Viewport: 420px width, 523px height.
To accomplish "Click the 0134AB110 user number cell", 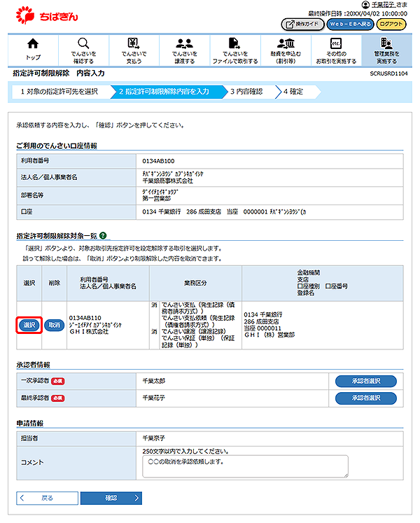I will click(x=85, y=318).
